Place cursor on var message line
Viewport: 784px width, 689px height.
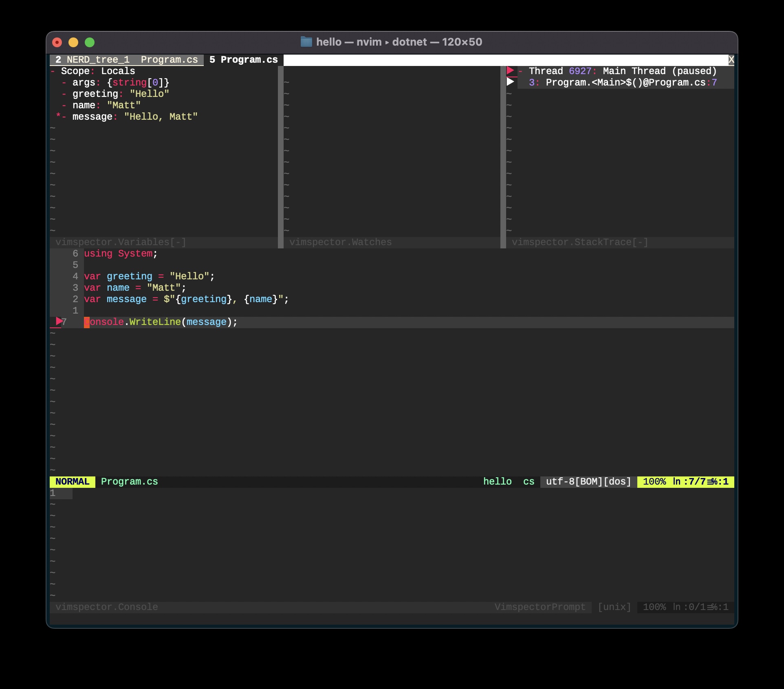[x=187, y=299]
